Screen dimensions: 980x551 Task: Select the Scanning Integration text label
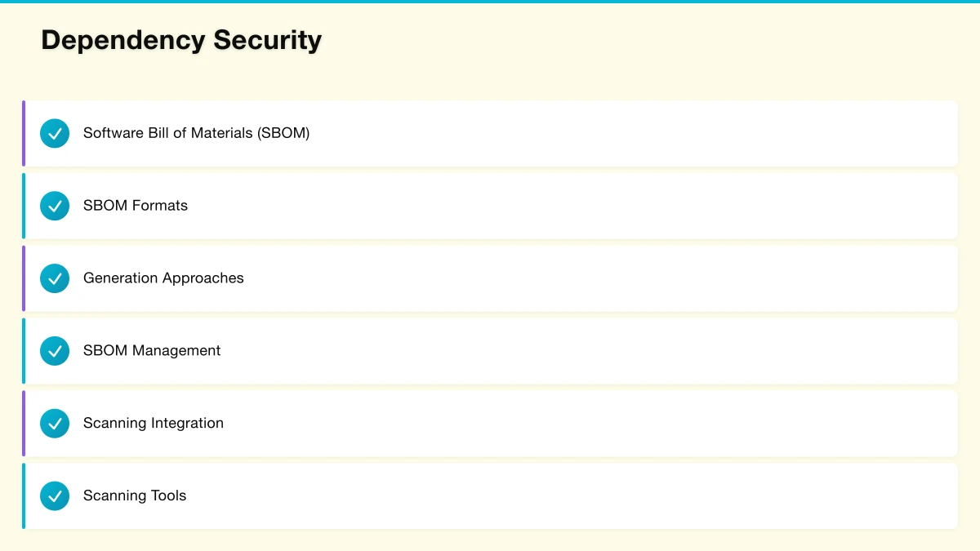154,424
